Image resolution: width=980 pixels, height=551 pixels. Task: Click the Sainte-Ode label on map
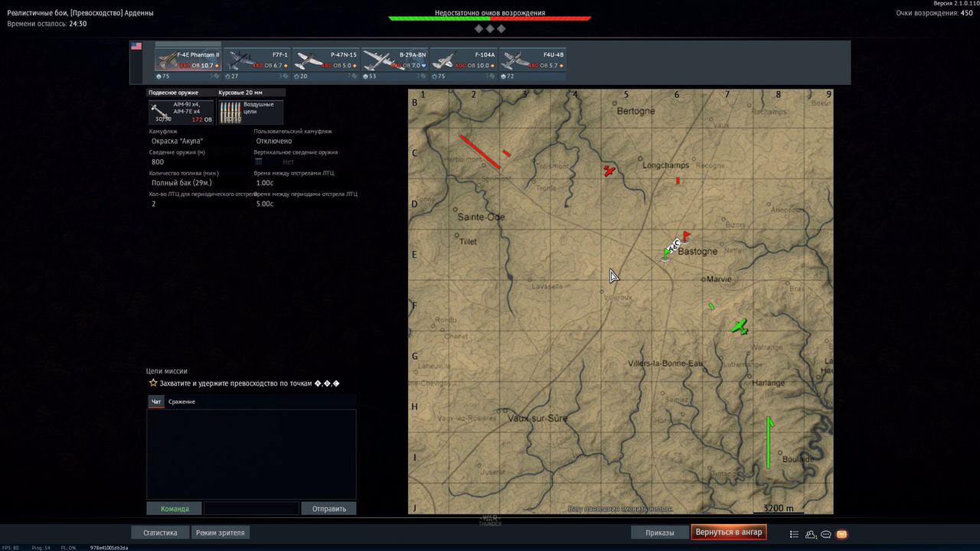(x=482, y=217)
